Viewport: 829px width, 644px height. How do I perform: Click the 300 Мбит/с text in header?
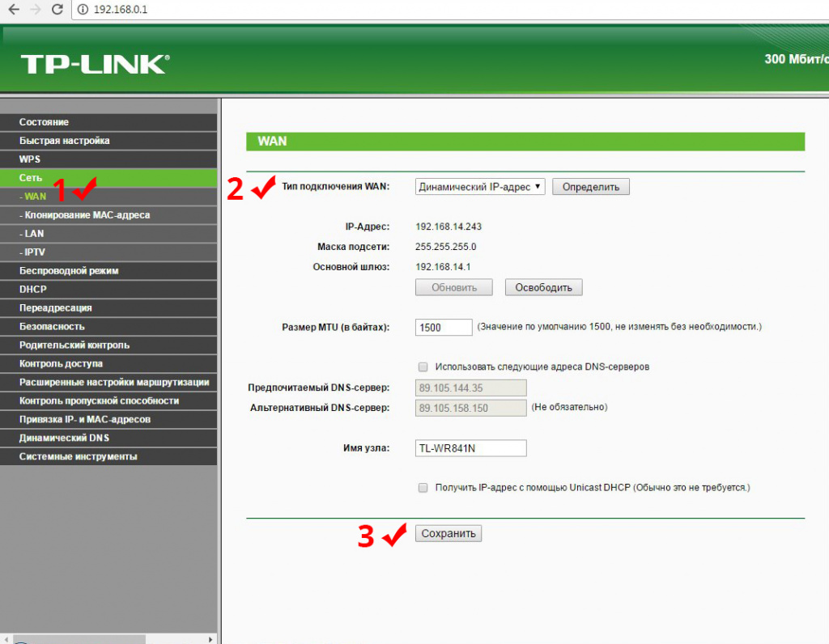(x=797, y=59)
